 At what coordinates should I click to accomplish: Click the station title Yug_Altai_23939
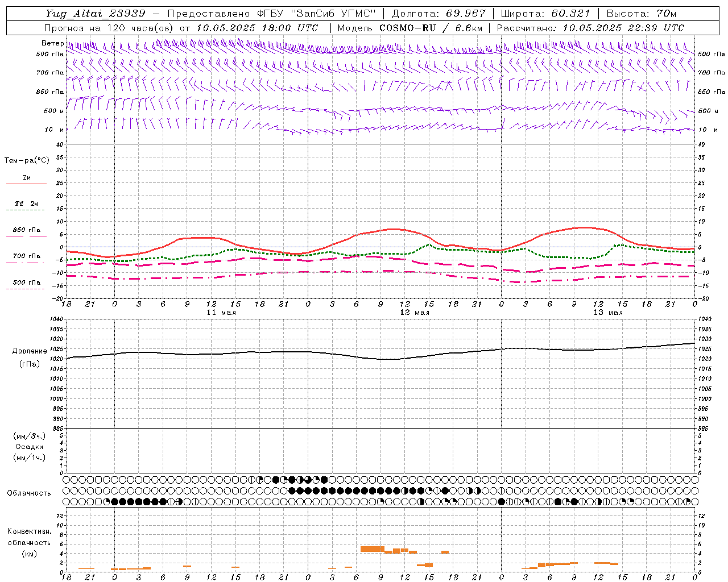point(96,14)
